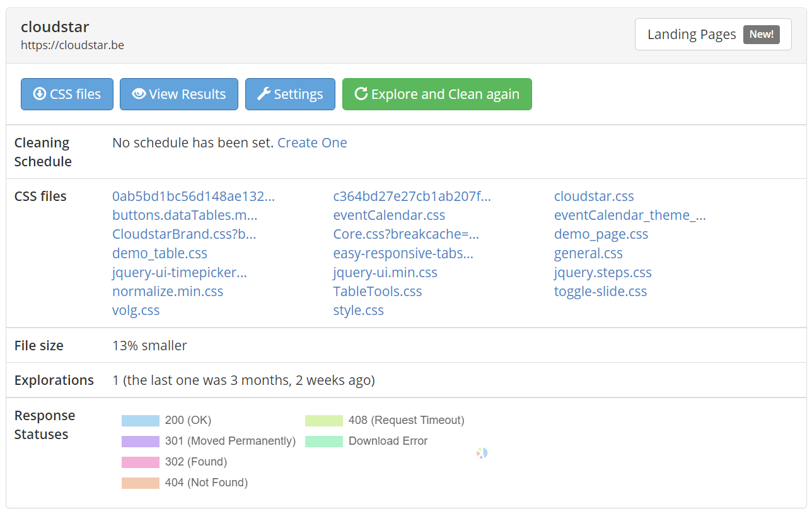Click the File size row label
Viewport: 812px width, 509px height.
(39, 346)
